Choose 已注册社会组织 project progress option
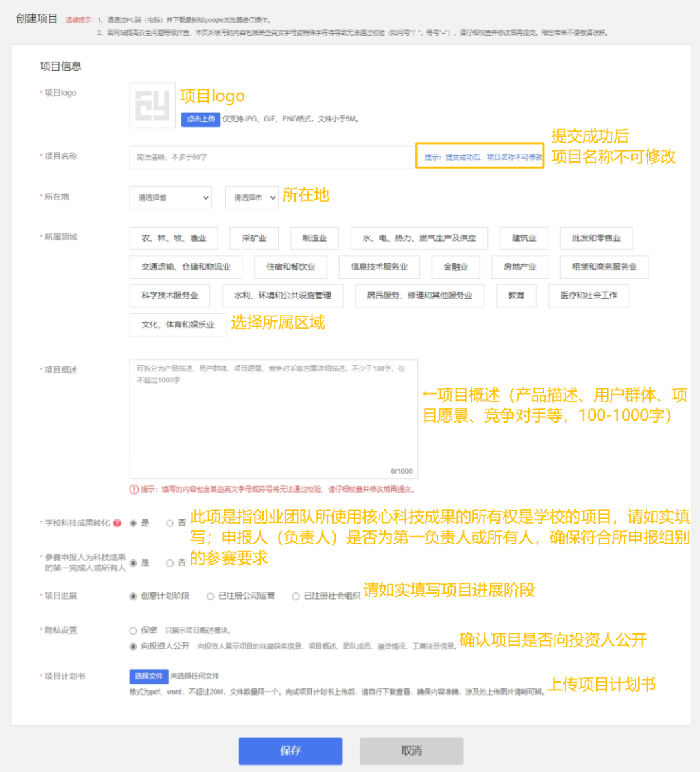This screenshot has height=772, width=700. [296, 596]
